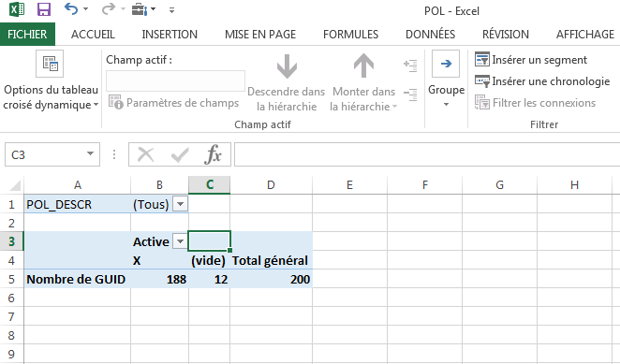
Task: Select the Nombre de GUID cell
Action: (x=78, y=279)
